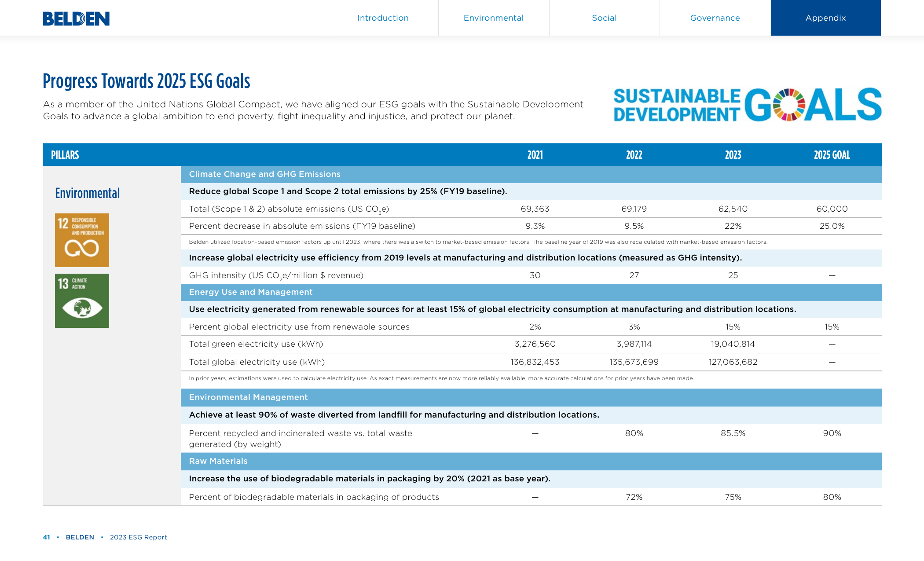Click the Belden logo in the header
Screen dimensions: 924x561
point(76,18)
